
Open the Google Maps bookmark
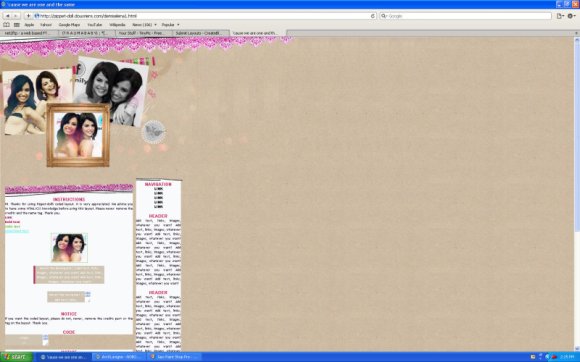tap(69, 25)
